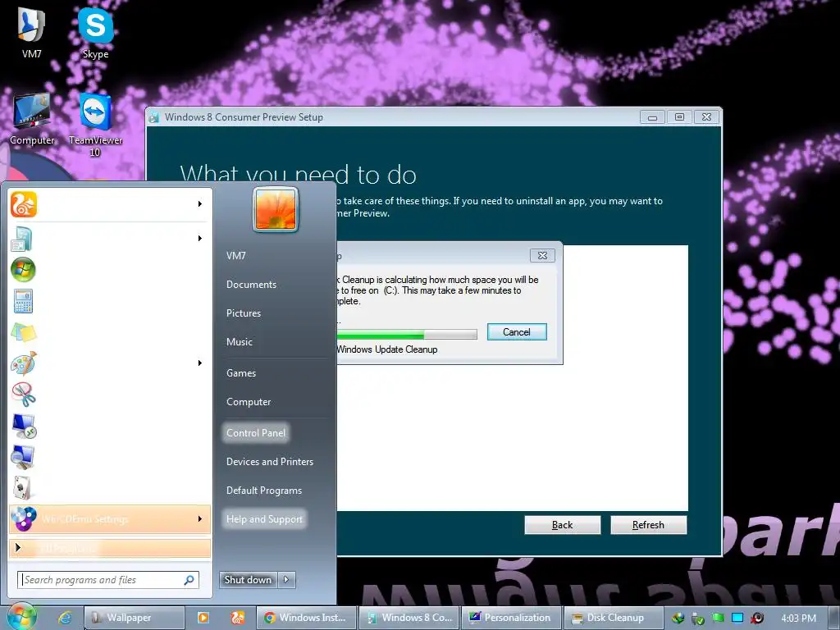Switch to Wallpaper taskbar window
Viewport: 840px width, 630px height.
135,618
